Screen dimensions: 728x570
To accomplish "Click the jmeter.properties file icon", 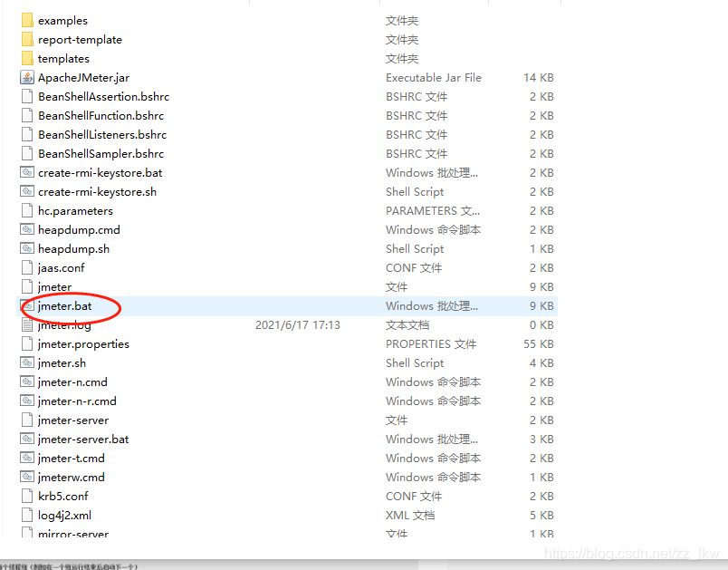I will (27, 344).
